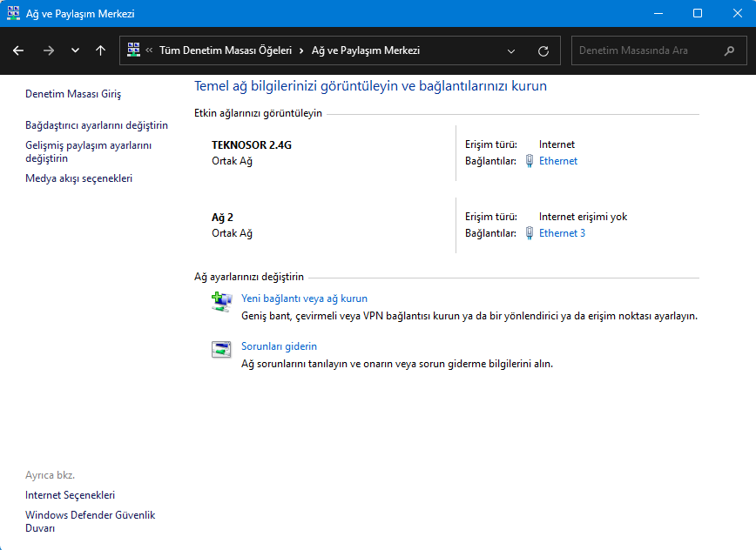Open 'Windows Defender Güvenlik Duvarı' link
The height and width of the screenshot is (550, 756).
click(x=90, y=521)
